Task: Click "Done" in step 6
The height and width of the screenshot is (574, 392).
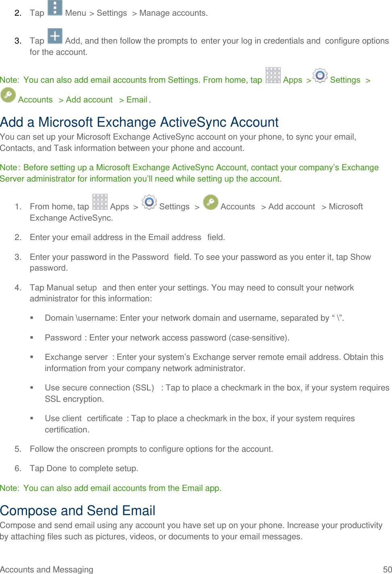Action: point(56,468)
